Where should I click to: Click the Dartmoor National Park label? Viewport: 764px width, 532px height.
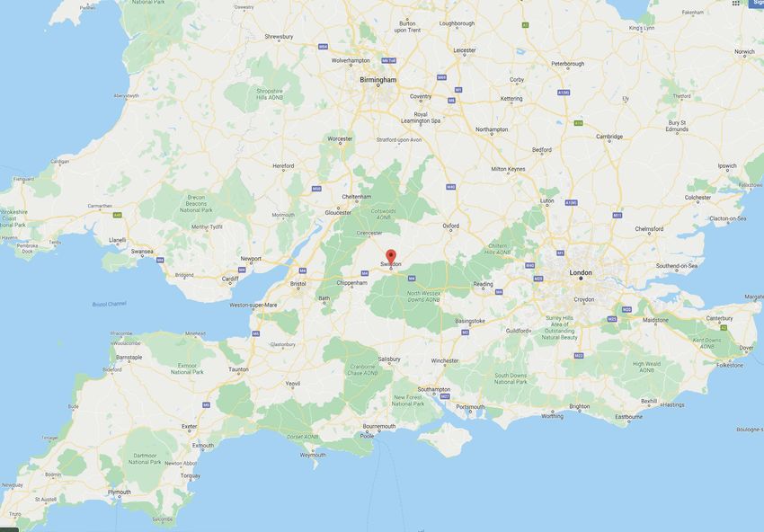point(145,459)
